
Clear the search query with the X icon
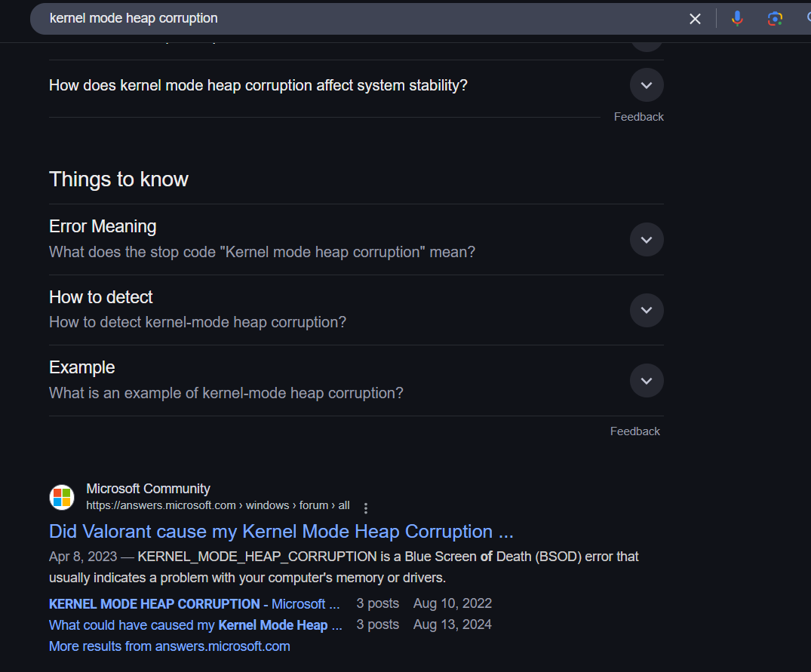[x=695, y=19]
